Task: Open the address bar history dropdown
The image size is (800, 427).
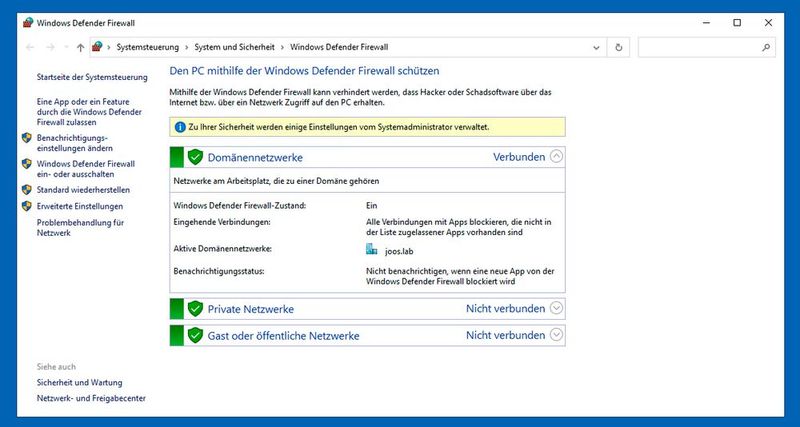Action: [596, 47]
